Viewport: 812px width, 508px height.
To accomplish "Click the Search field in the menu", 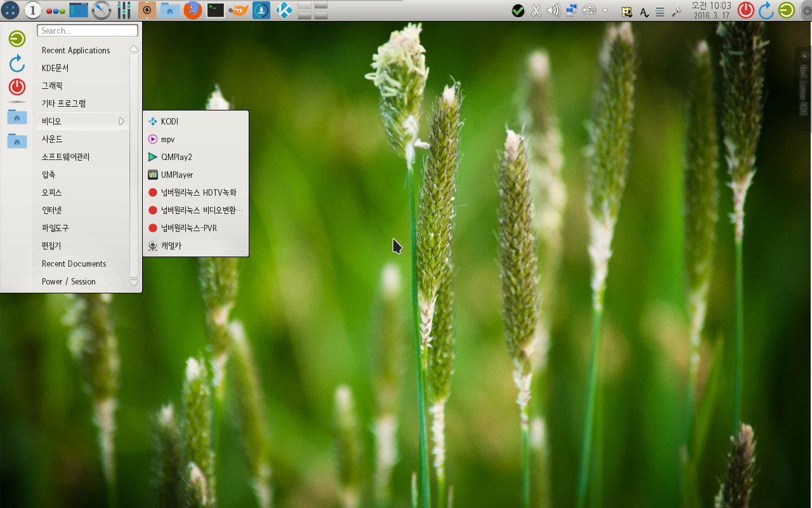I will [x=88, y=30].
